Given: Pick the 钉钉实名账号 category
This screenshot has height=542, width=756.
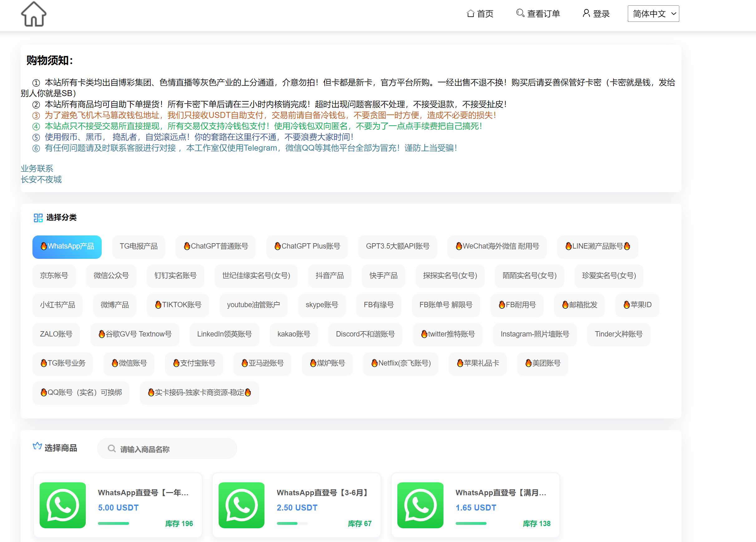Looking at the screenshot, I should [175, 276].
